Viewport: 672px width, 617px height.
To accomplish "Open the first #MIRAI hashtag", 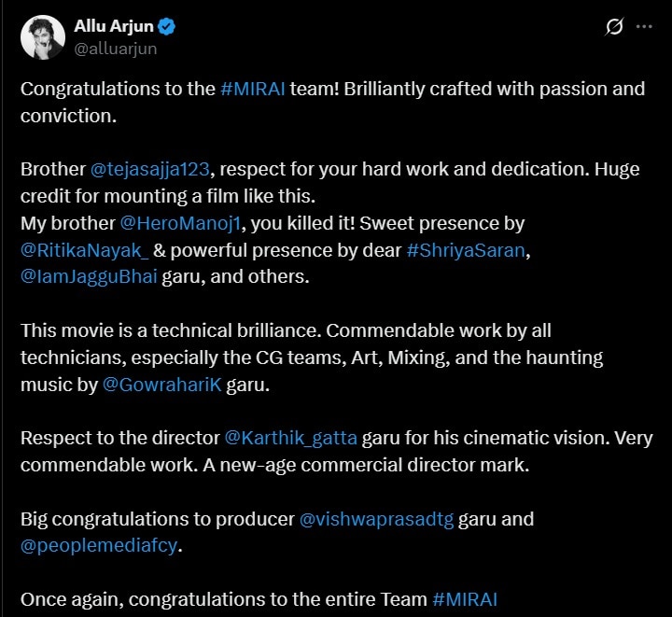I will tap(255, 90).
